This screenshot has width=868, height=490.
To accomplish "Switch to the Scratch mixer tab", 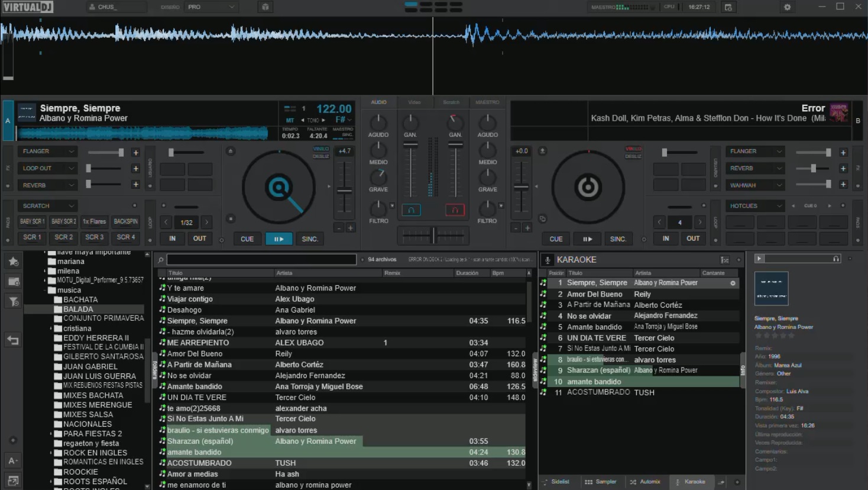I will (451, 102).
